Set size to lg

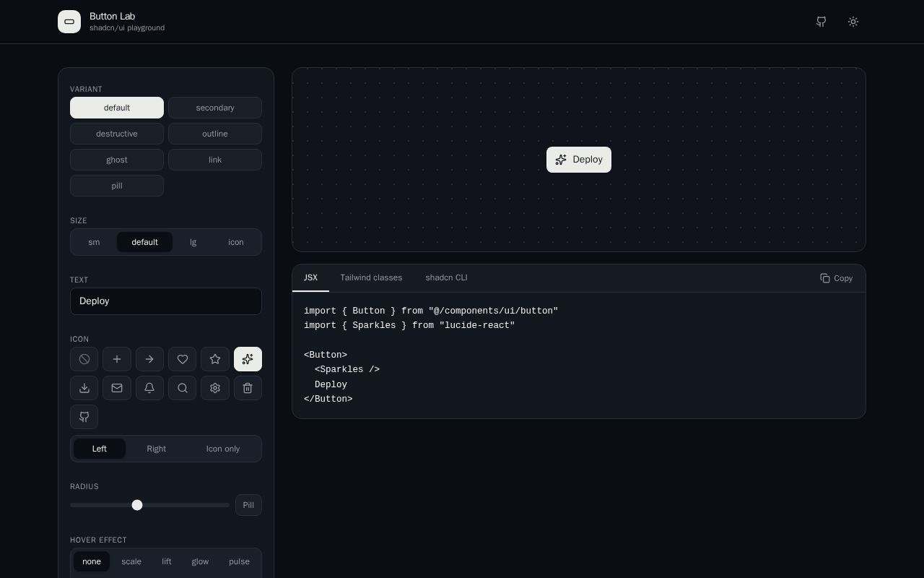coord(193,242)
